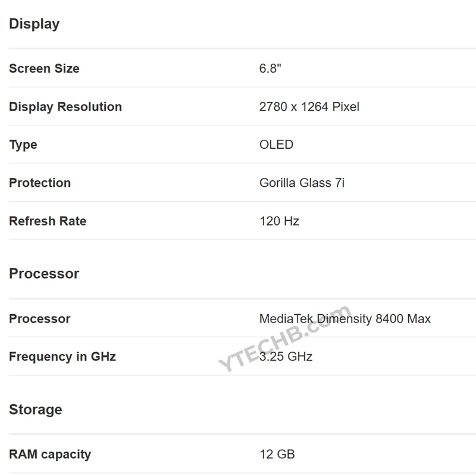Select the Display Resolution label
Screen dimensions: 476x476
tap(65, 107)
